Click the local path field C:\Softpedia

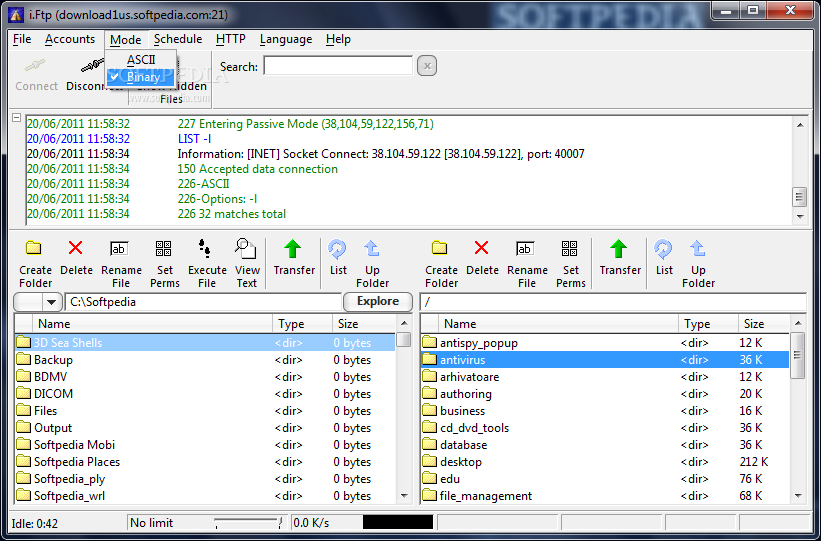(x=203, y=302)
